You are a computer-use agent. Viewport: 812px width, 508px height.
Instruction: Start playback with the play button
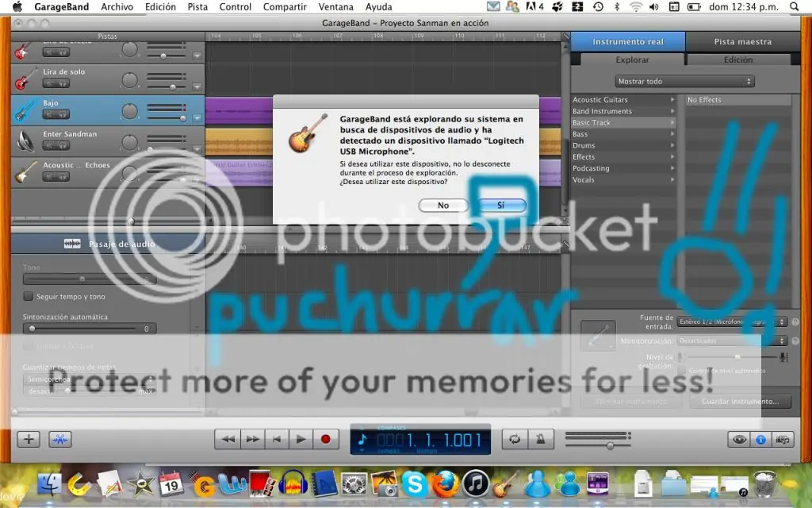301,439
